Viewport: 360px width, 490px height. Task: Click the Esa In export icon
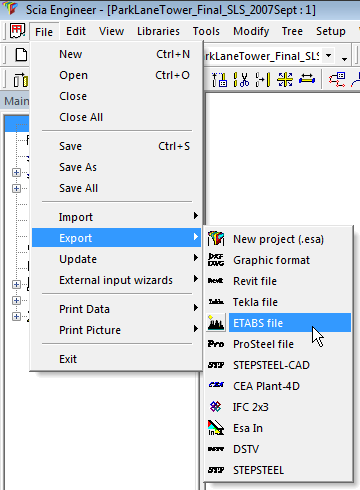(216, 428)
